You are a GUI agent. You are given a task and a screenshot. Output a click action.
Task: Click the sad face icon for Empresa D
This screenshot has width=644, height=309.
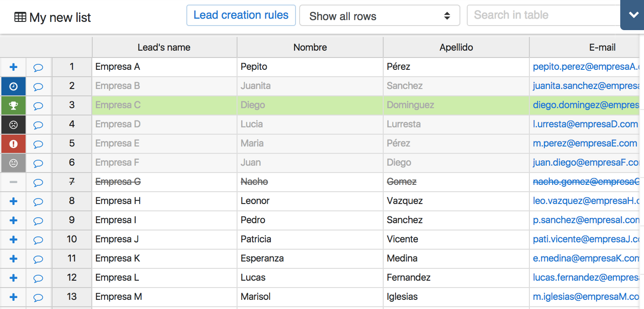[13, 125]
